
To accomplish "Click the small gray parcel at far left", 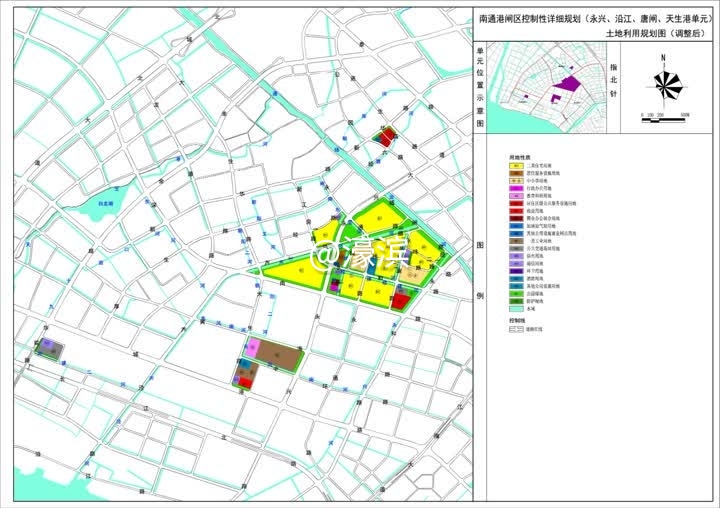I will tap(49, 348).
